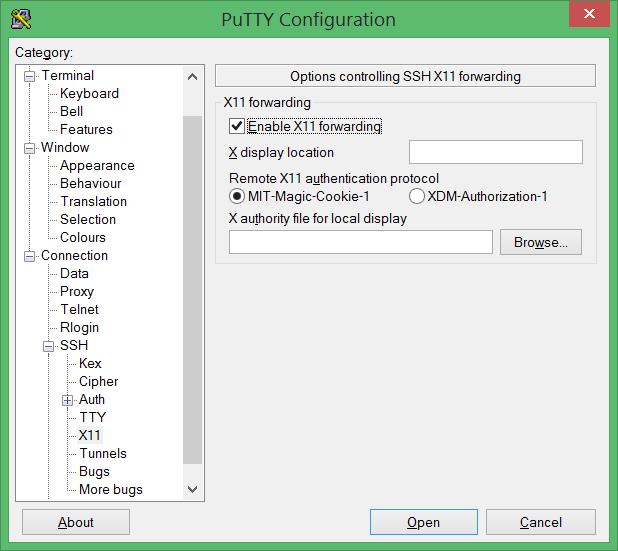Open the SSH session
618x551 pixels.
coord(424,522)
